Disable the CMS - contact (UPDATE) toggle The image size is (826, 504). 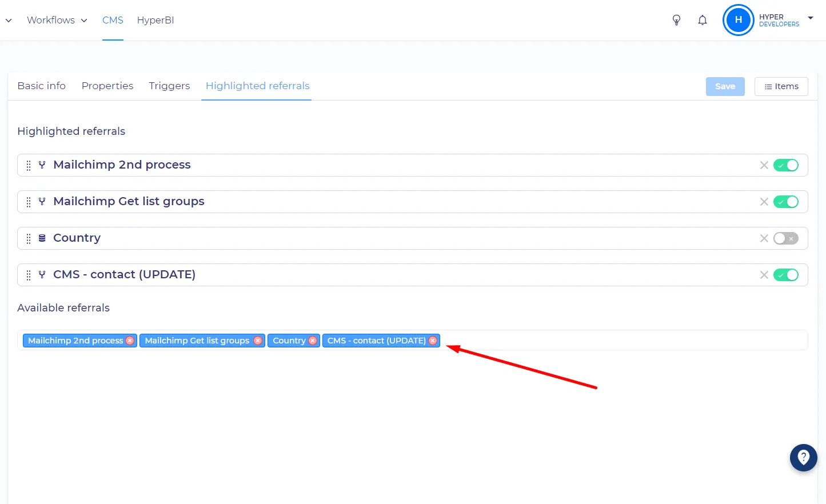point(786,275)
